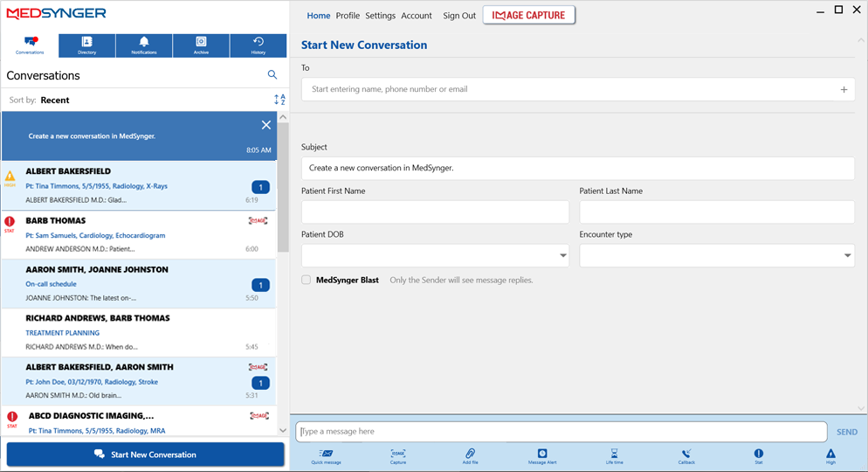Open Quick message tool
The image size is (868, 472).
tap(326, 456)
